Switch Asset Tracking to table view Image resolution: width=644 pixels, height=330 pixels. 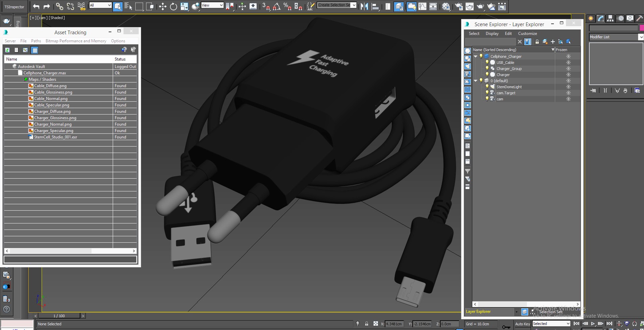tap(35, 50)
